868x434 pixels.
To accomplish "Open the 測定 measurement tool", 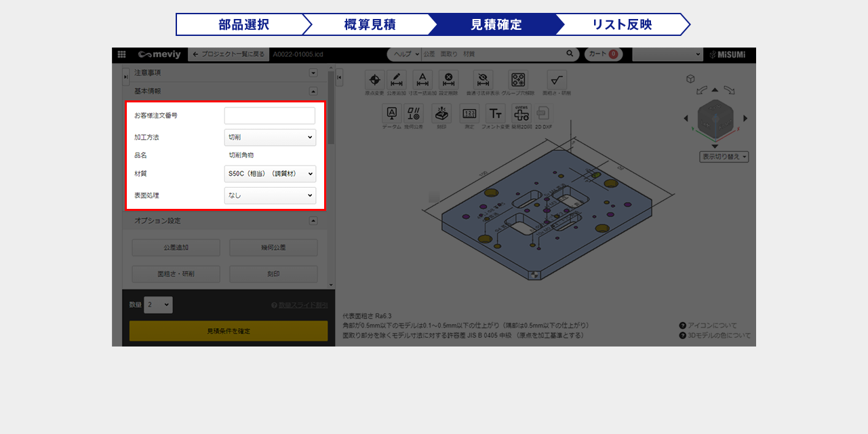I will 469,113.
